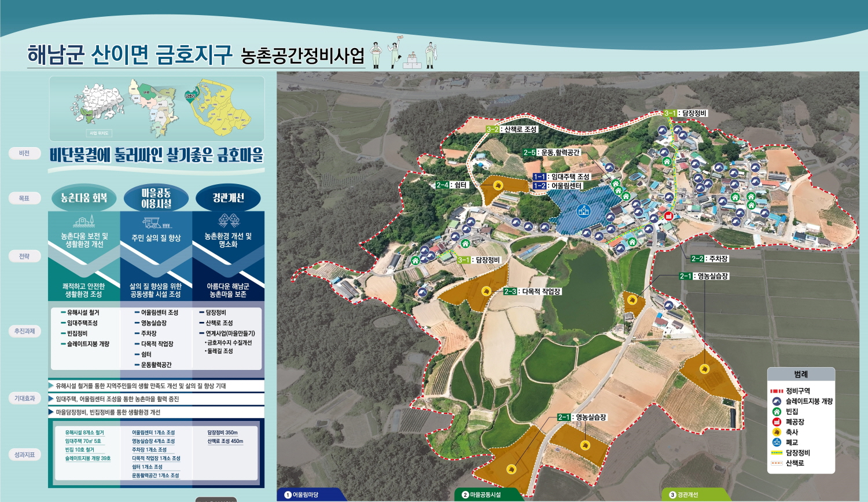
Task: Click the 2-4 쉼터 map label
Action: point(452,185)
